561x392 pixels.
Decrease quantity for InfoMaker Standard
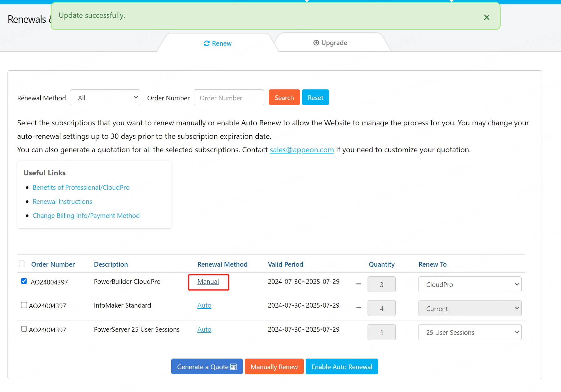(359, 308)
